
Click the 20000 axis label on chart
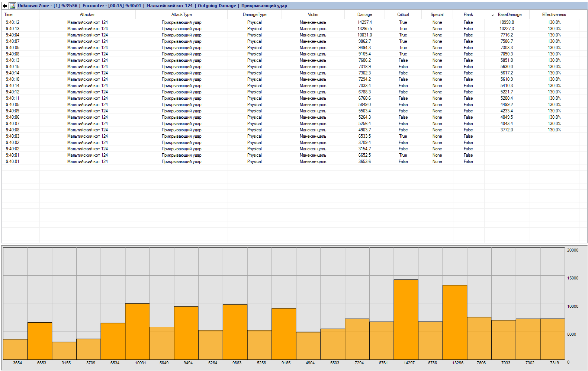[x=573, y=250]
